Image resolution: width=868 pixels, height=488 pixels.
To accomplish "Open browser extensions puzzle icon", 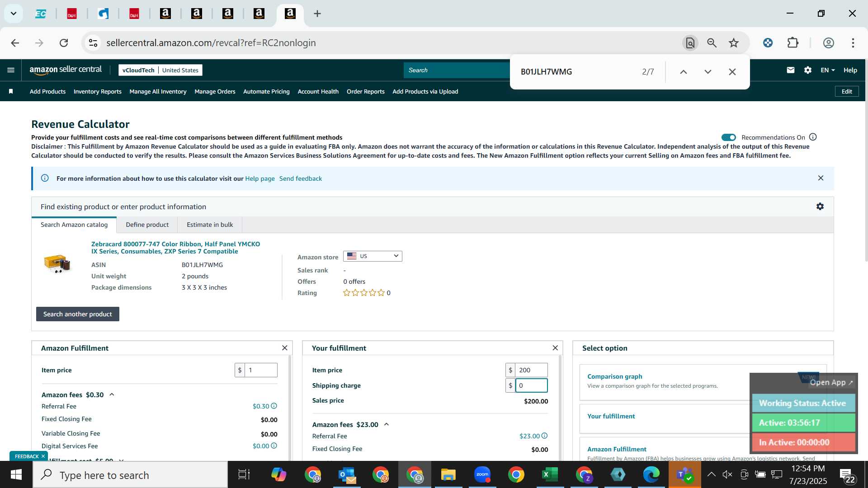I will click(793, 43).
